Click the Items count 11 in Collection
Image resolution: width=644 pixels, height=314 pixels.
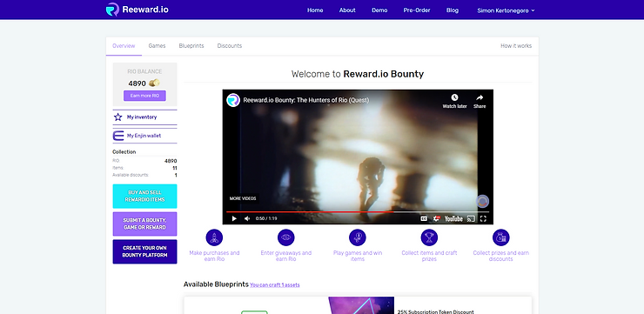point(175,168)
